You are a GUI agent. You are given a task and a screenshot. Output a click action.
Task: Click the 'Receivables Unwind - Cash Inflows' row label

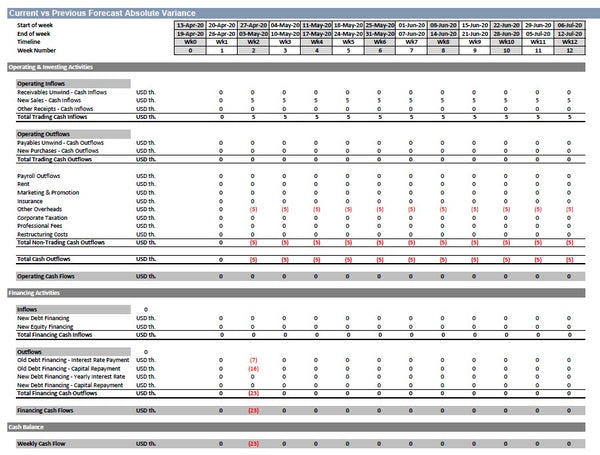[62, 92]
